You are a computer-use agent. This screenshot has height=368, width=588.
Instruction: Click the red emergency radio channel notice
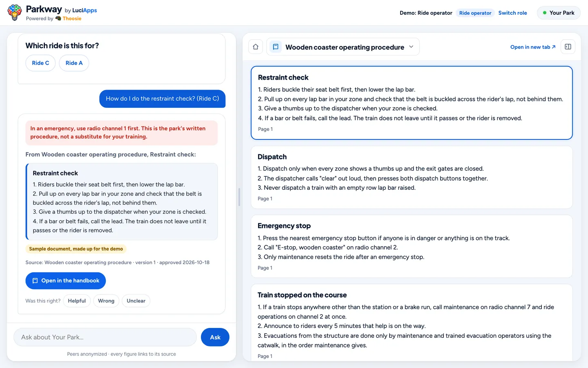click(122, 132)
